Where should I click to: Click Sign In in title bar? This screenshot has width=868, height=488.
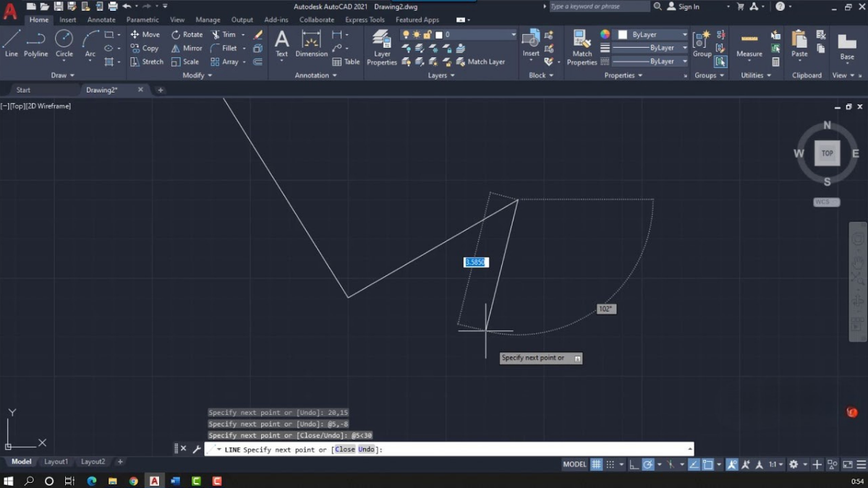[x=688, y=7]
